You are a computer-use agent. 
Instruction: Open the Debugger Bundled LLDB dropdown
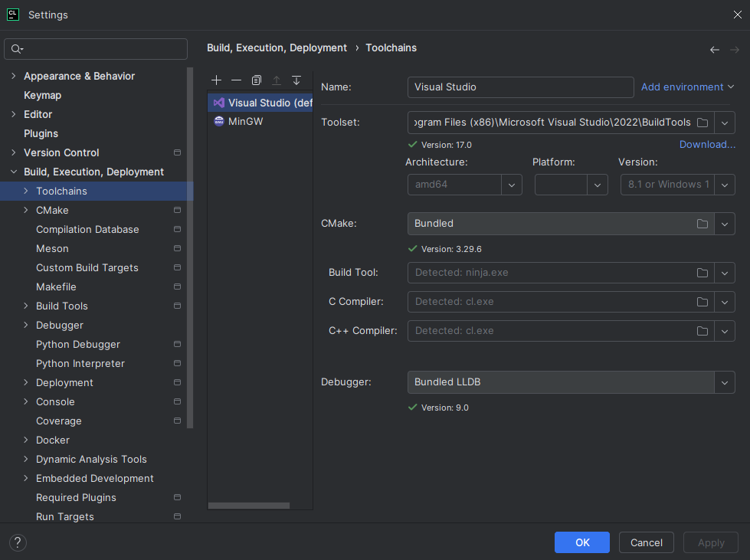pyautogui.click(x=725, y=382)
